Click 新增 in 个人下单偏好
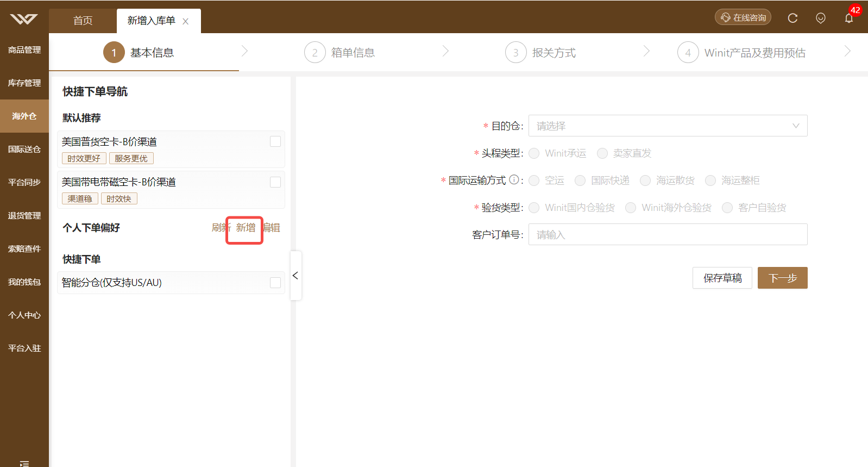Screen dimensions: 868x467 (246, 227)
